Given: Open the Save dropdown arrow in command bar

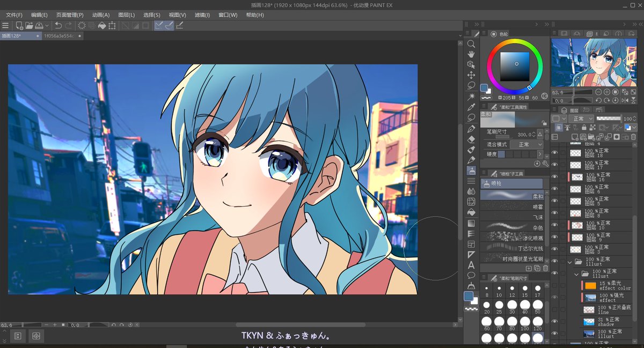Looking at the screenshot, I should point(47,25).
